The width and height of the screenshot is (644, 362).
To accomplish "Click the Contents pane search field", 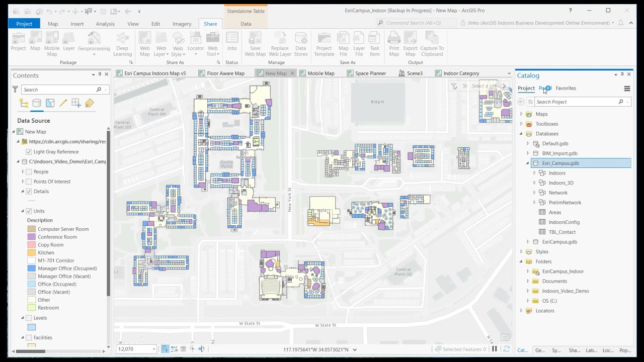I will [x=59, y=89].
